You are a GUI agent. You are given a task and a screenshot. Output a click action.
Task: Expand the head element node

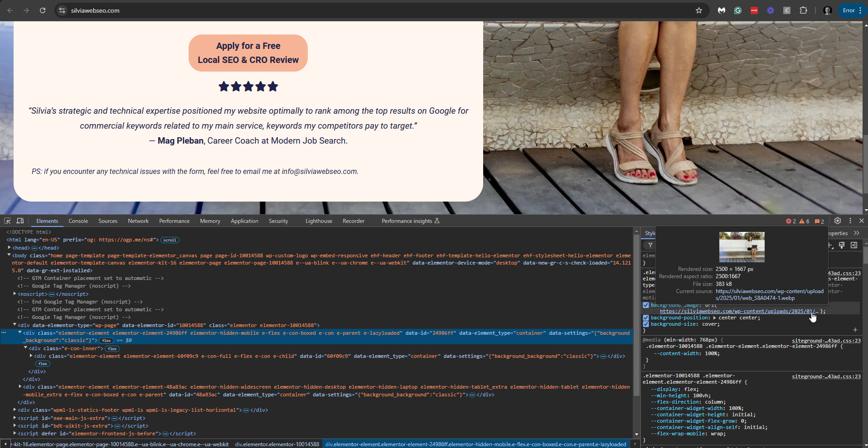point(9,248)
